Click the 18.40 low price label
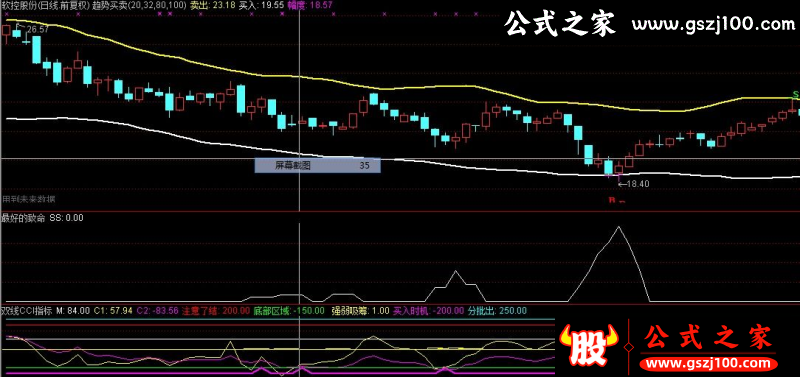Viewport: 800px width, 377px height. point(638,184)
